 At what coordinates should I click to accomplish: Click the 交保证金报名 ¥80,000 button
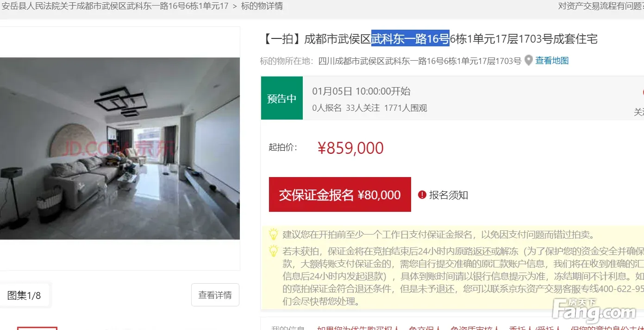340,195
